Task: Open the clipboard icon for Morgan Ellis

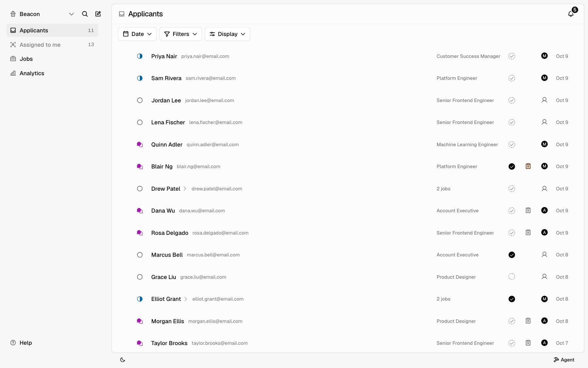Action: coord(528,321)
